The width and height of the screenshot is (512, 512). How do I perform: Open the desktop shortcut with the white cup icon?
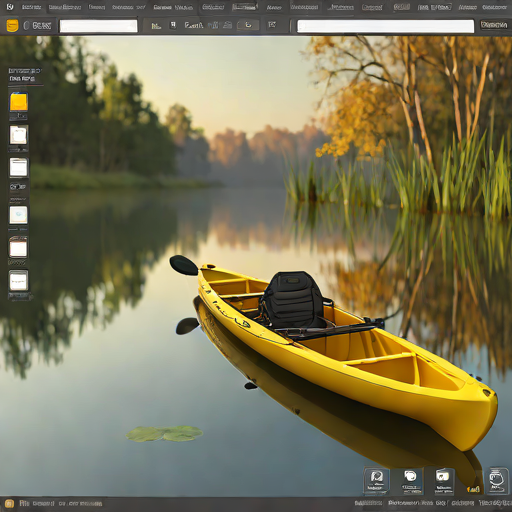tap(411, 481)
